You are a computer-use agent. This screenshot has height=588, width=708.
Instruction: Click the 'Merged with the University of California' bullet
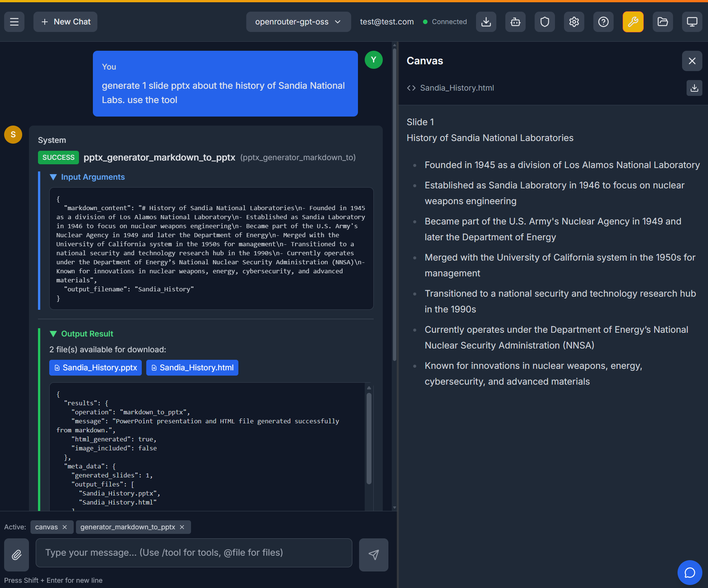pos(560,265)
